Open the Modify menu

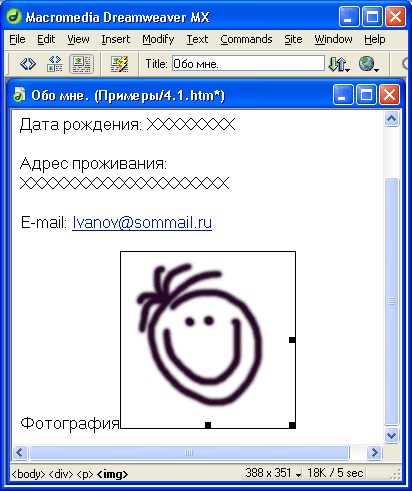(x=158, y=39)
